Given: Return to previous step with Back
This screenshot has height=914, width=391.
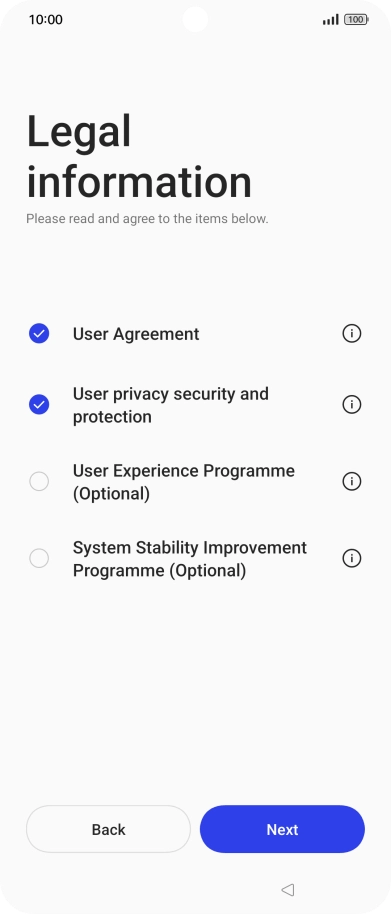Looking at the screenshot, I should [x=108, y=829].
